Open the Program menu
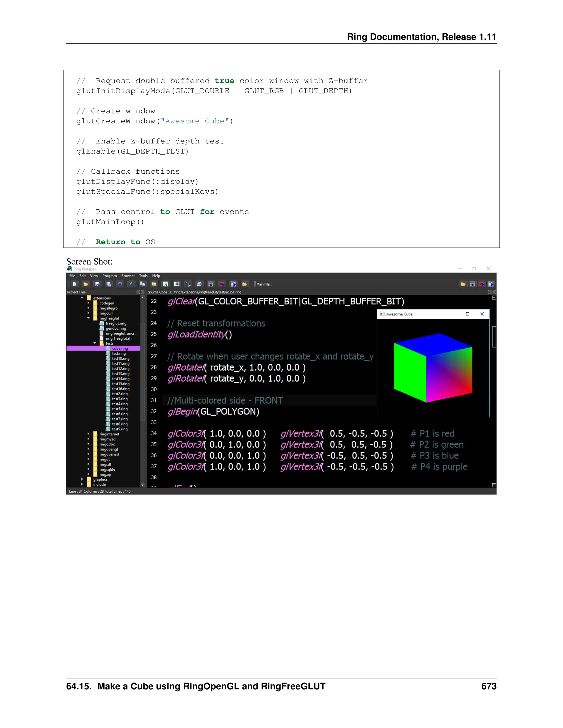 coord(109,276)
